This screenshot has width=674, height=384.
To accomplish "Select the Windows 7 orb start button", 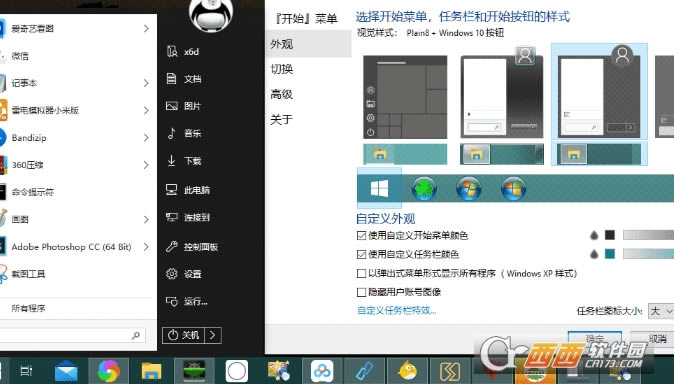I will tap(469, 189).
